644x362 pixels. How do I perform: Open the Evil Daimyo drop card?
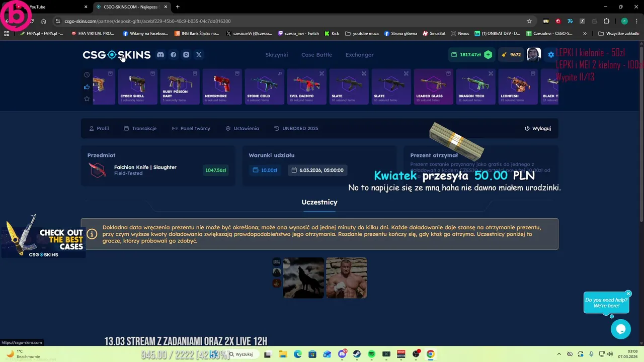pos(306,87)
